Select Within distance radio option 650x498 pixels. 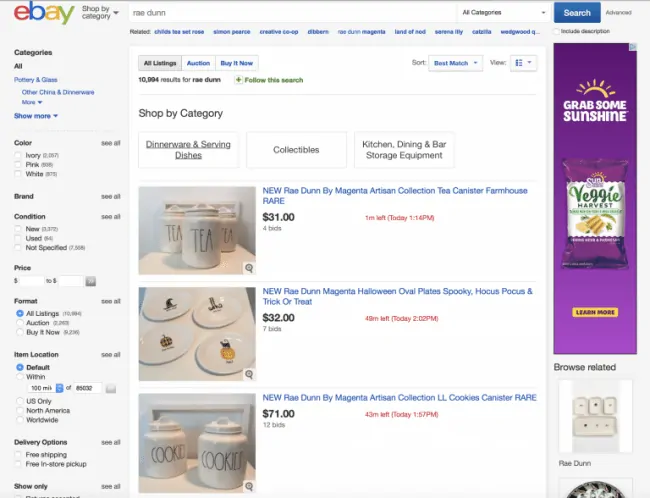(x=19, y=377)
